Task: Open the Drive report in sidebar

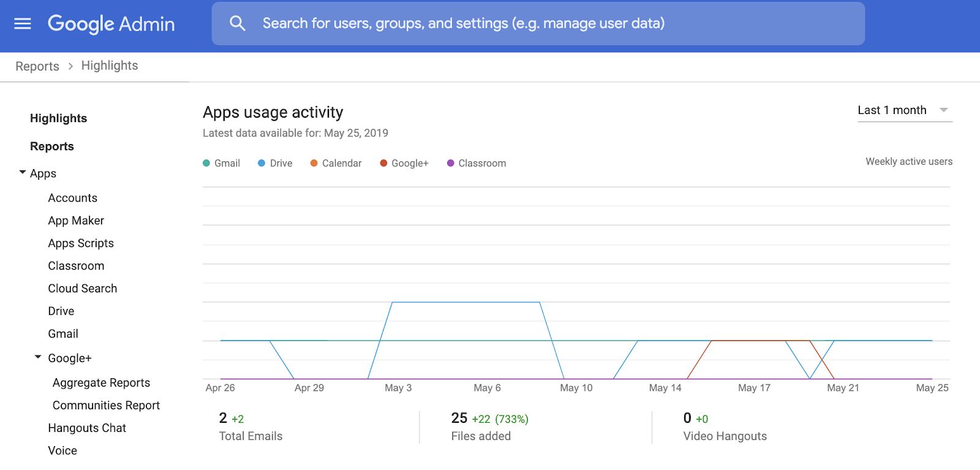Action: pos(61,311)
